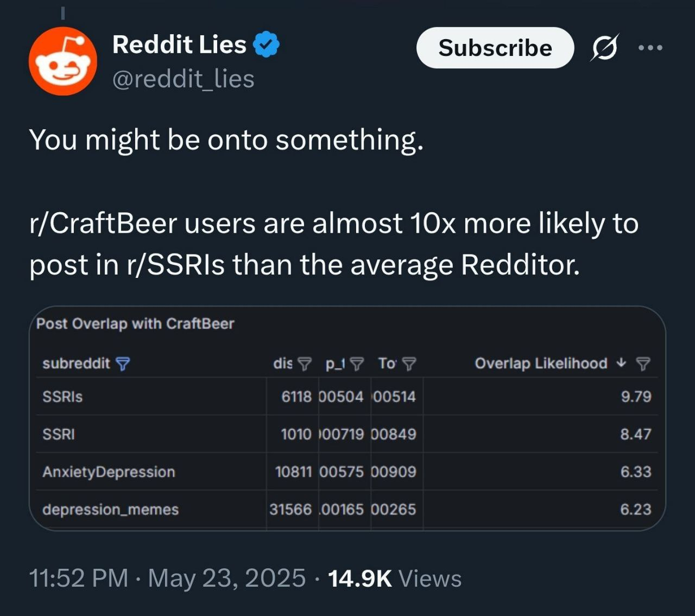Filter the Overlap Likelihood column
This screenshot has height=616, width=695.
[643, 364]
